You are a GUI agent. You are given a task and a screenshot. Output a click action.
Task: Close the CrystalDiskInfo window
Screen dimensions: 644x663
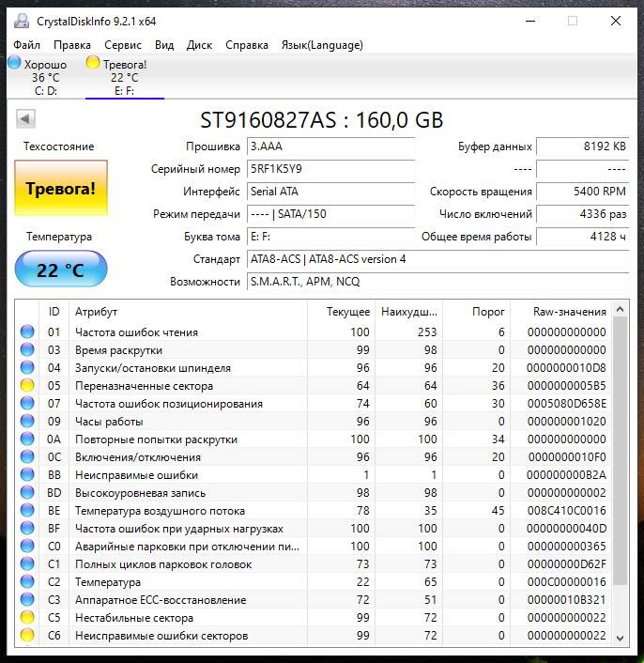click(x=616, y=21)
